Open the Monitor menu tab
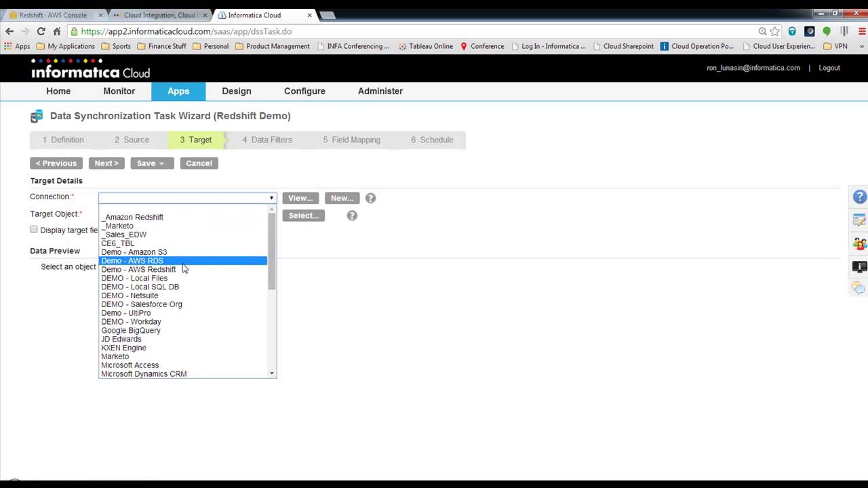The width and height of the screenshot is (868, 488). [119, 91]
